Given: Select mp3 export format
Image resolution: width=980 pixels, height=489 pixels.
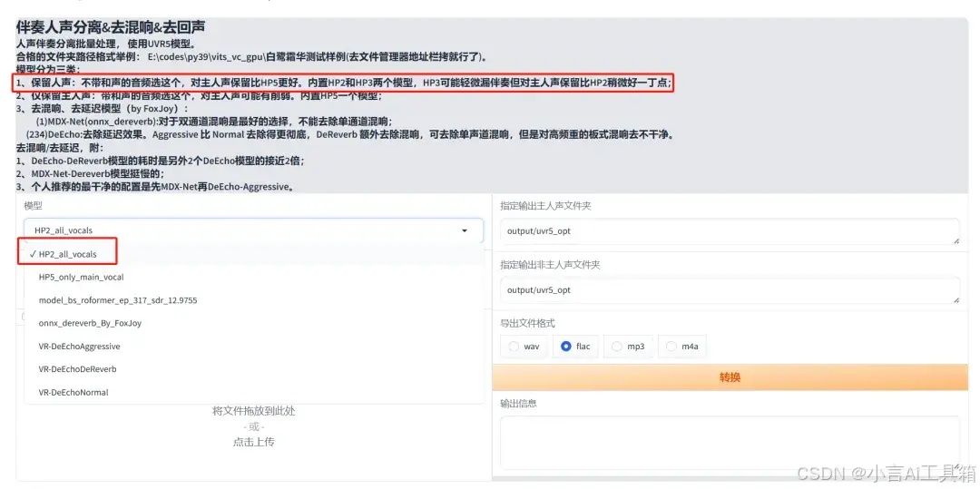Looking at the screenshot, I should (x=629, y=346).
